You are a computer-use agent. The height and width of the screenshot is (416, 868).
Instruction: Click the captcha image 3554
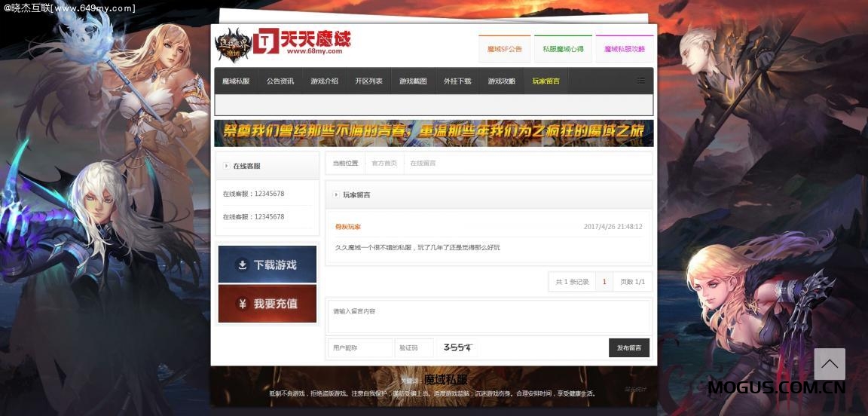457,347
